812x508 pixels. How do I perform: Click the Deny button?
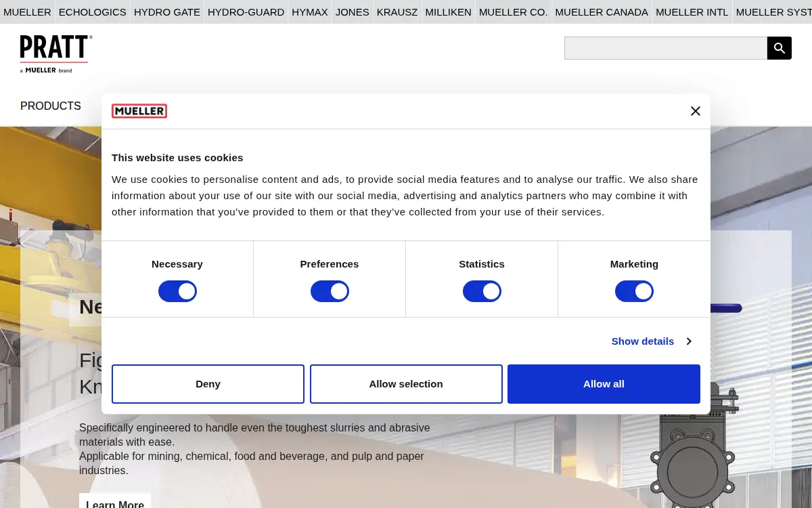coord(208,384)
